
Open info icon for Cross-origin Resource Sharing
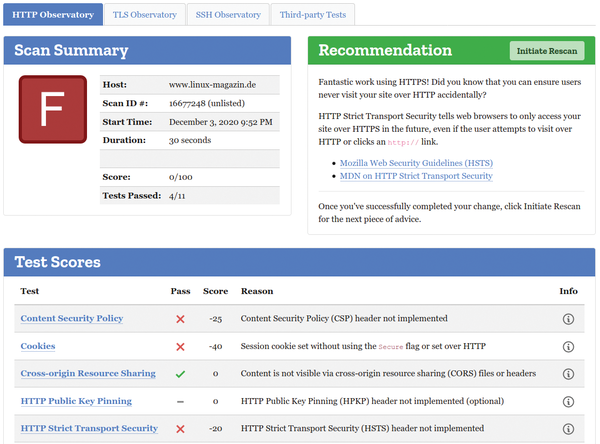568,374
